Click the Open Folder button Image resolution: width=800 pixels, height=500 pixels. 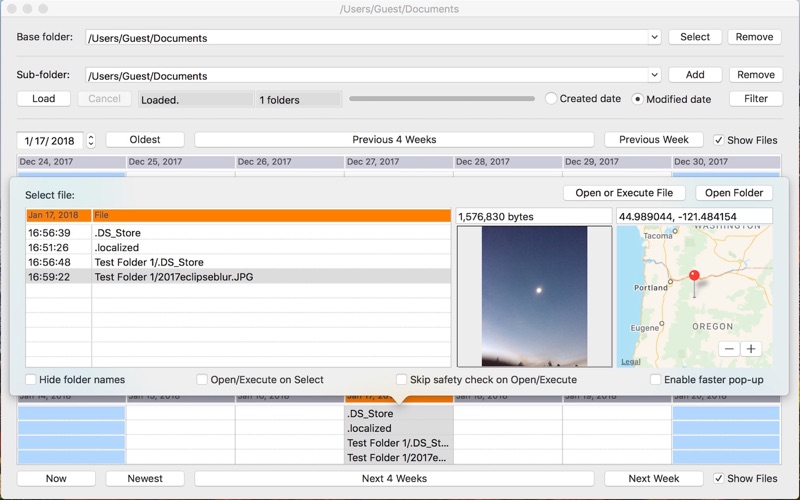click(734, 193)
